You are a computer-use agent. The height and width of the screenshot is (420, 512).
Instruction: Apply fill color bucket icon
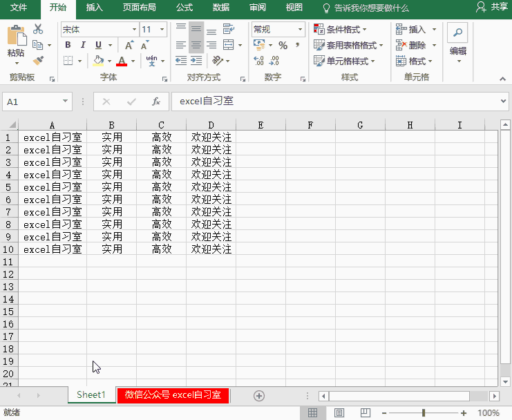click(x=98, y=61)
